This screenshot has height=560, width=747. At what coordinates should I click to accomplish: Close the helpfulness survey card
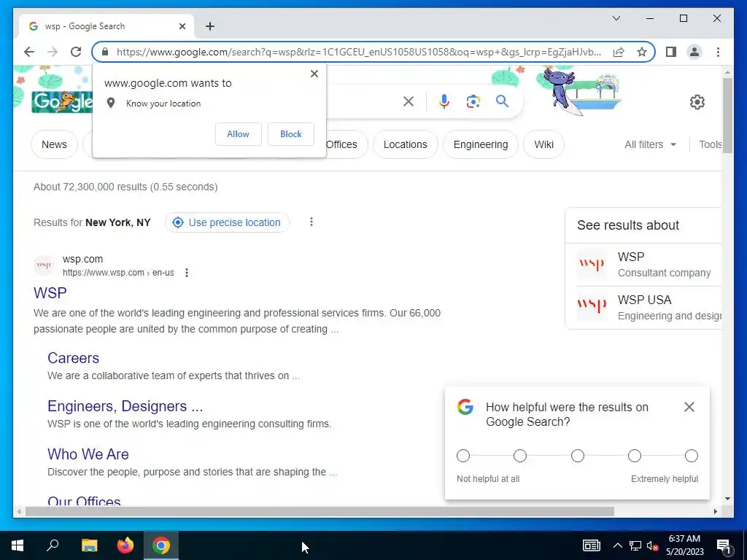(x=689, y=407)
